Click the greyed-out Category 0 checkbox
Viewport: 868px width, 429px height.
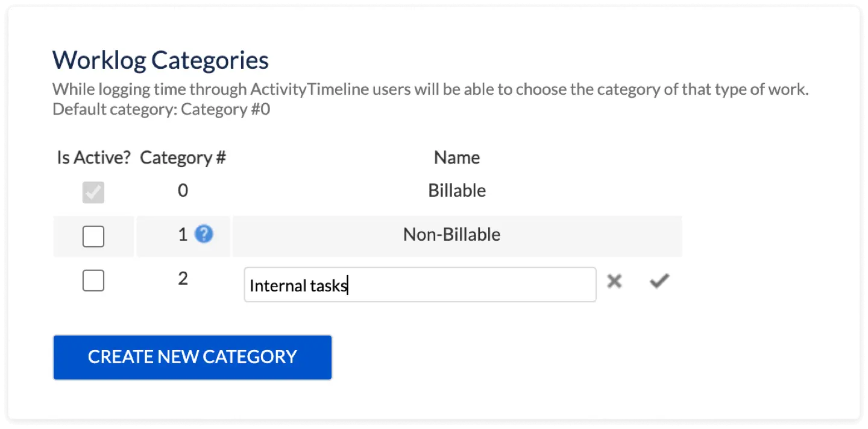pyautogui.click(x=93, y=192)
